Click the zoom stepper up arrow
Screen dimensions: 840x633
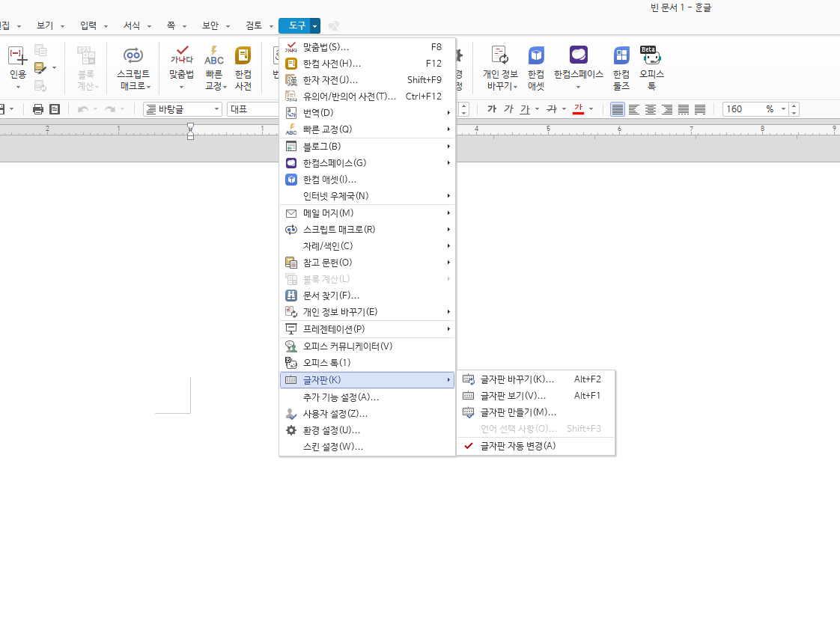click(794, 105)
